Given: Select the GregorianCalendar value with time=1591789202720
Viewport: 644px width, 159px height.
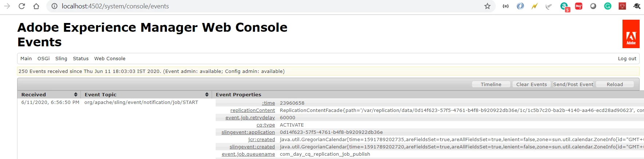Looking at the screenshot, I should [462, 147].
